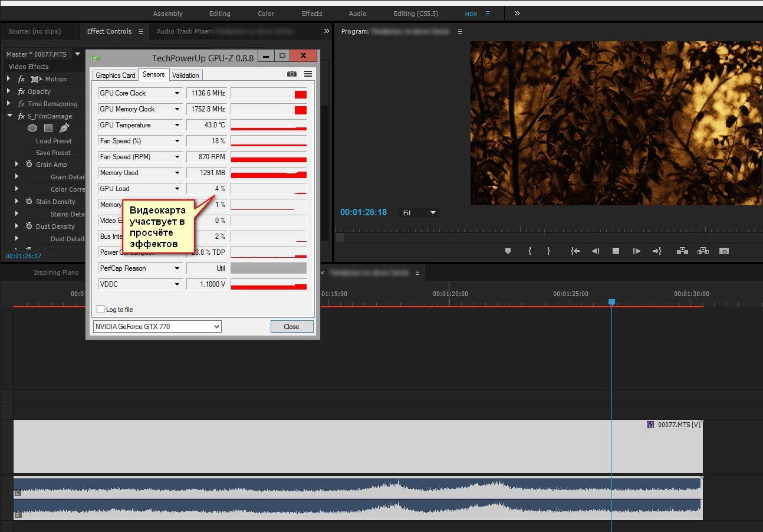The height and width of the screenshot is (532, 763).
Task: Jump to the Out point
Action: pos(657,251)
